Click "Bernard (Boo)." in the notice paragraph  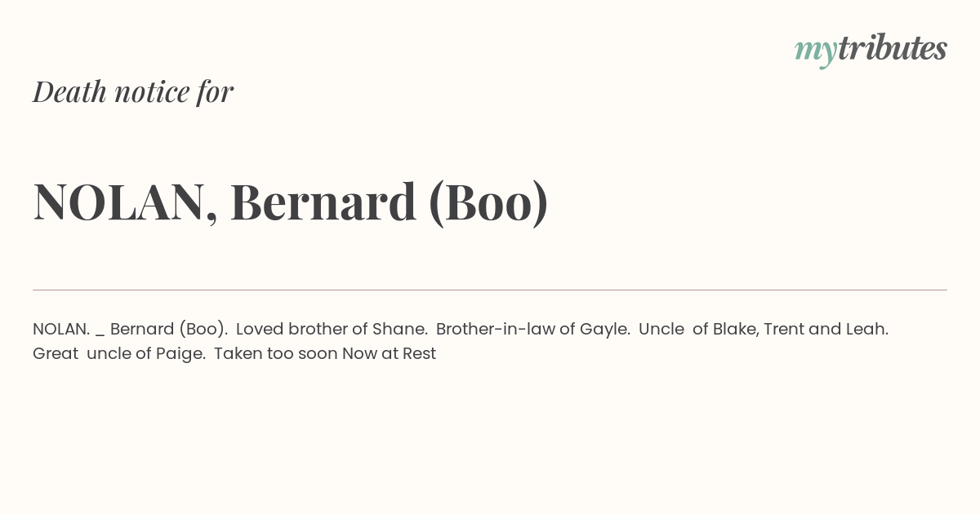point(169,330)
